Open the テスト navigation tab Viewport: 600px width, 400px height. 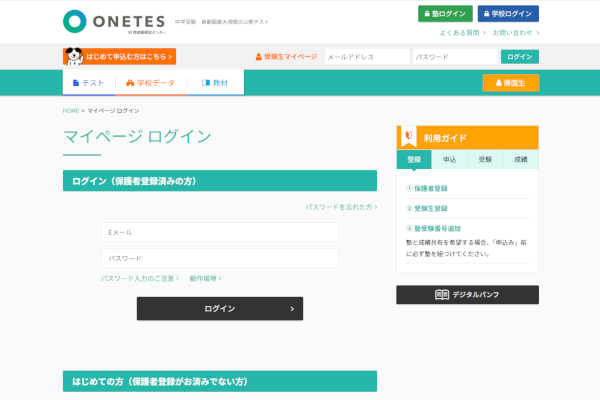pyautogui.click(x=89, y=83)
